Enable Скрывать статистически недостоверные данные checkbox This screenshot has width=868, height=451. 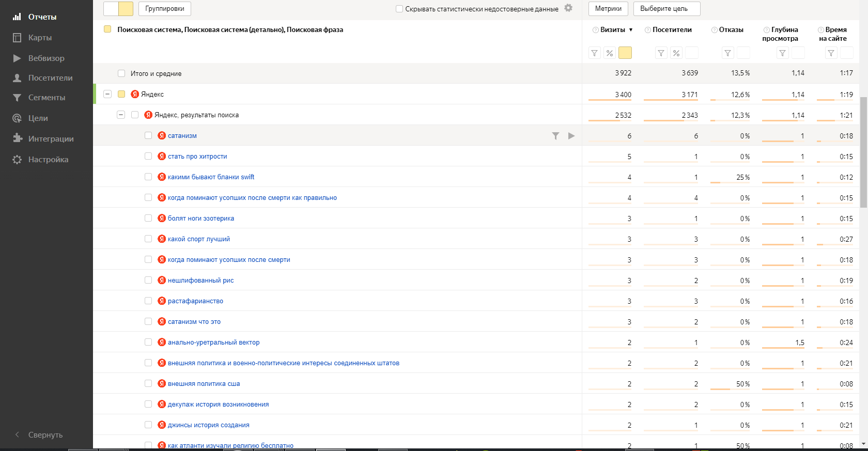399,9
